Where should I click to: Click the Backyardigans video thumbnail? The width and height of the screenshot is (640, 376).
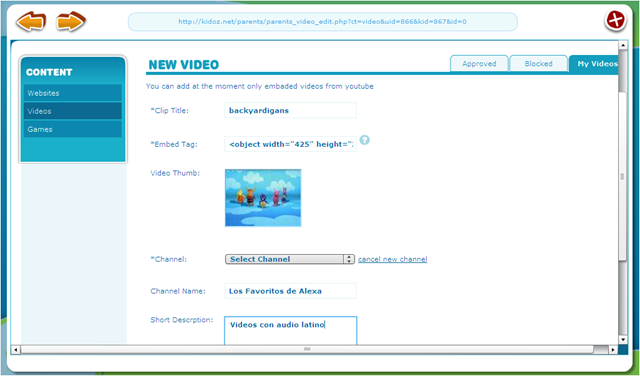point(263,198)
